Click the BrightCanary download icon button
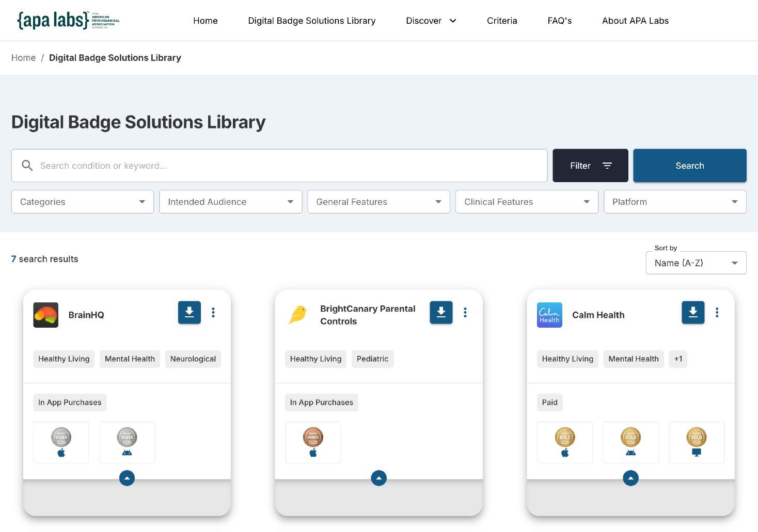The width and height of the screenshot is (758, 532). (441, 313)
